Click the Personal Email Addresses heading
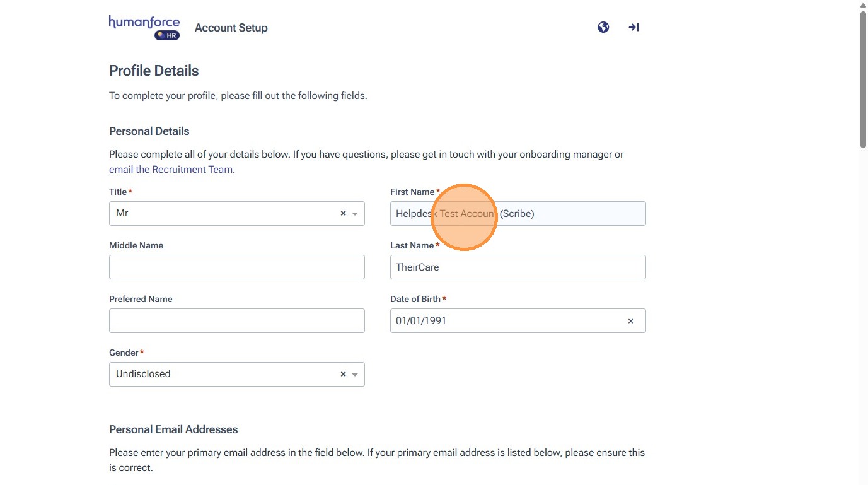 click(173, 429)
